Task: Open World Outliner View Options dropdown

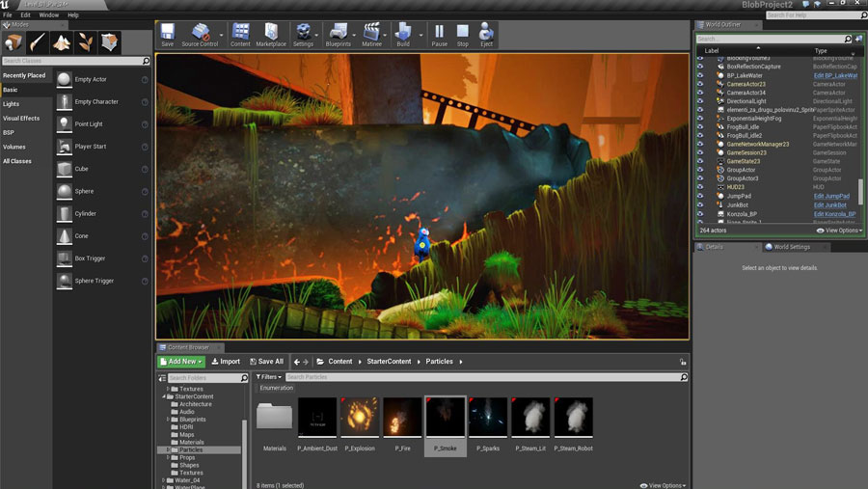Action: click(x=839, y=231)
